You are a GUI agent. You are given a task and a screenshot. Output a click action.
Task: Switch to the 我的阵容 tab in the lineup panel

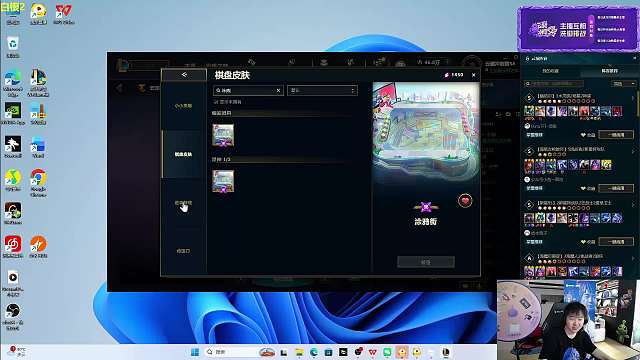click(550, 71)
